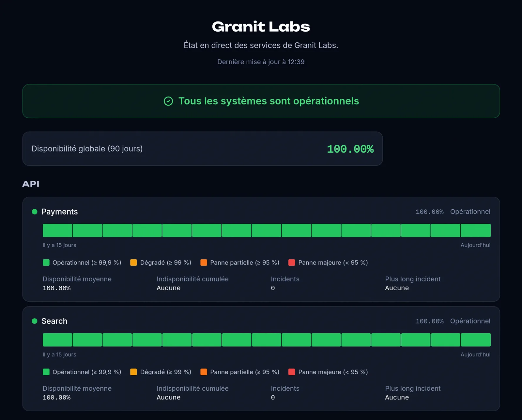522x420 pixels.
Task: Click the green Opérationnel legend swatch under Search
Action: (46, 372)
